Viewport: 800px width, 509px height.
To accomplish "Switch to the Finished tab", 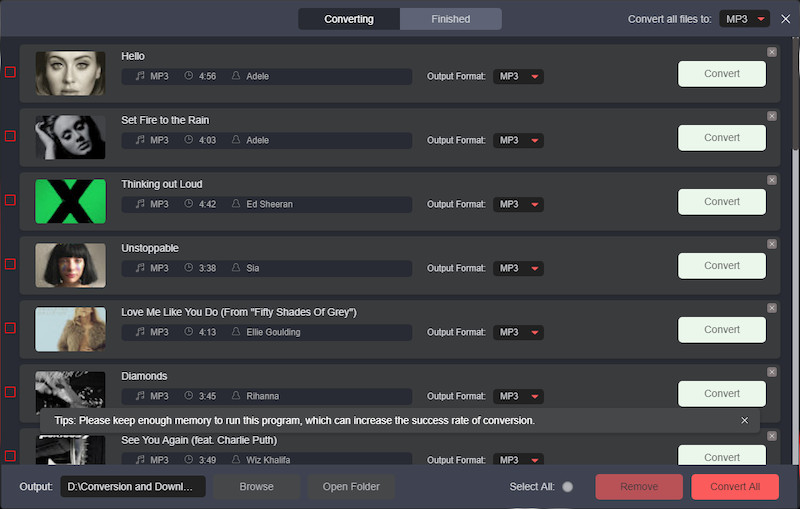I will (x=451, y=19).
